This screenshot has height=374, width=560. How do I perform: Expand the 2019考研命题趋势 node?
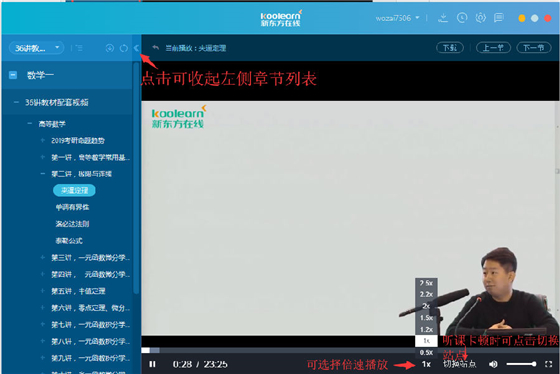click(42, 140)
